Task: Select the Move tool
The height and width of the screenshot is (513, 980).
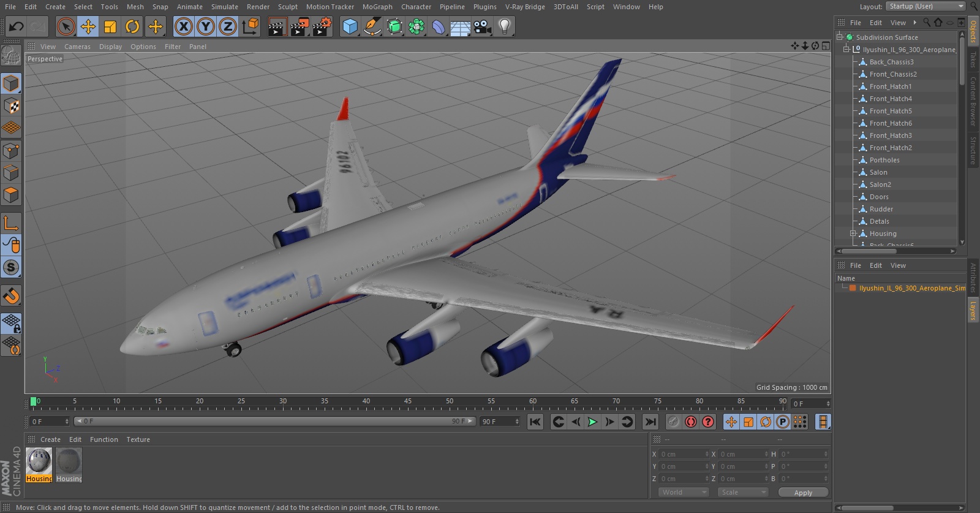Action: click(88, 26)
